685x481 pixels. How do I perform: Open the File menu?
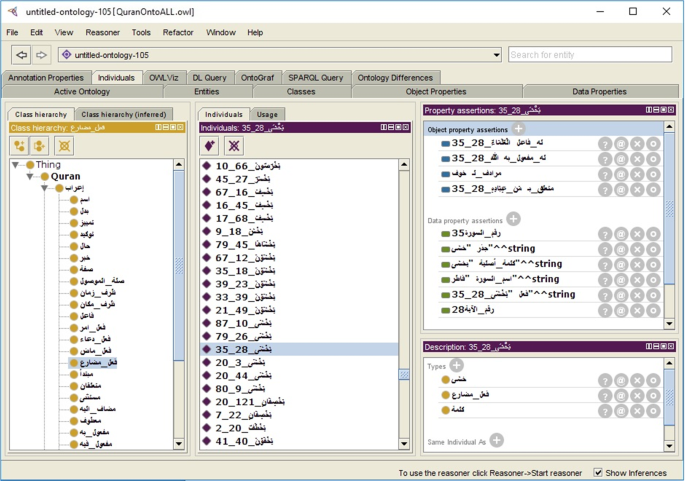pyautogui.click(x=12, y=32)
